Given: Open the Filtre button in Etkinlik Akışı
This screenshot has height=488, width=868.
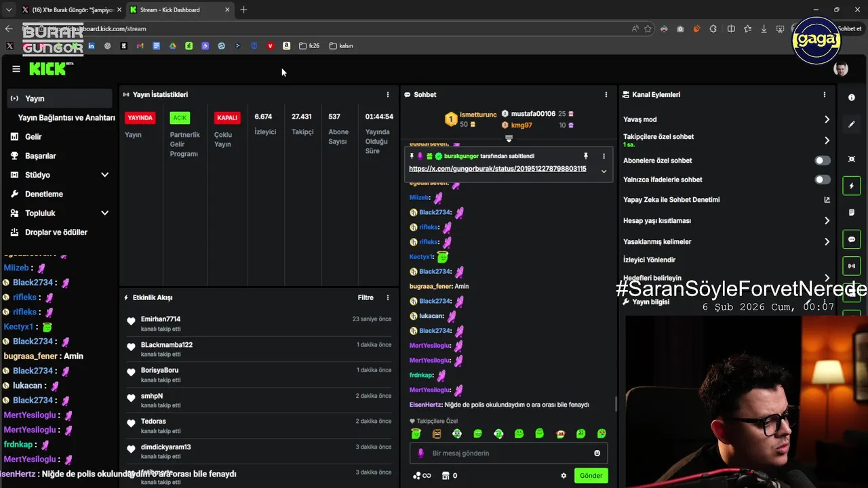Looking at the screenshot, I should coord(366,298).
